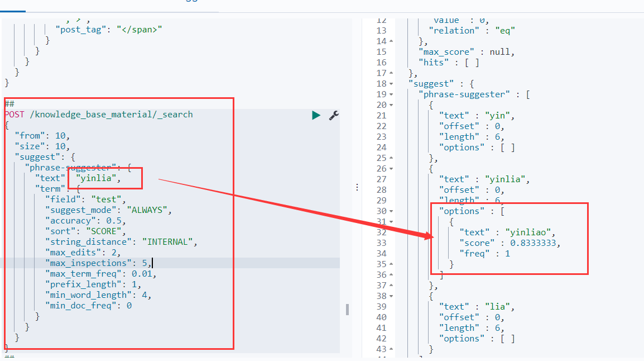Click the "min_doc_freq": 0 line

88,306
